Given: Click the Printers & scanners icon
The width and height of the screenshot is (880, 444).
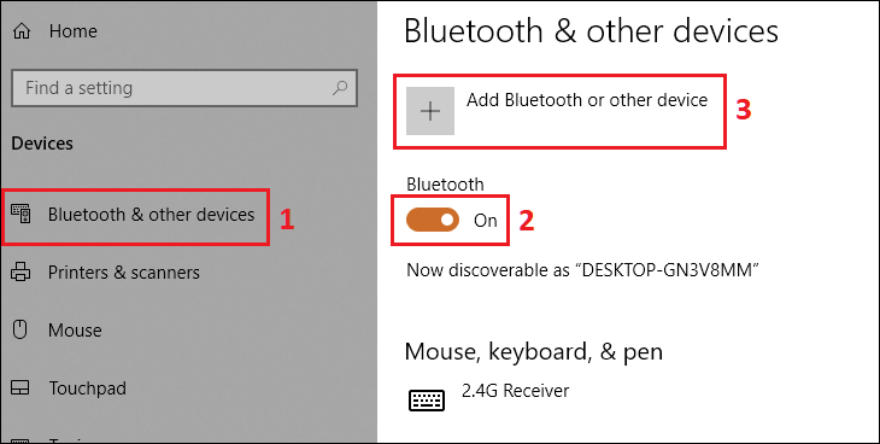Looking at the screenshot, I should (x=21, y=272).
